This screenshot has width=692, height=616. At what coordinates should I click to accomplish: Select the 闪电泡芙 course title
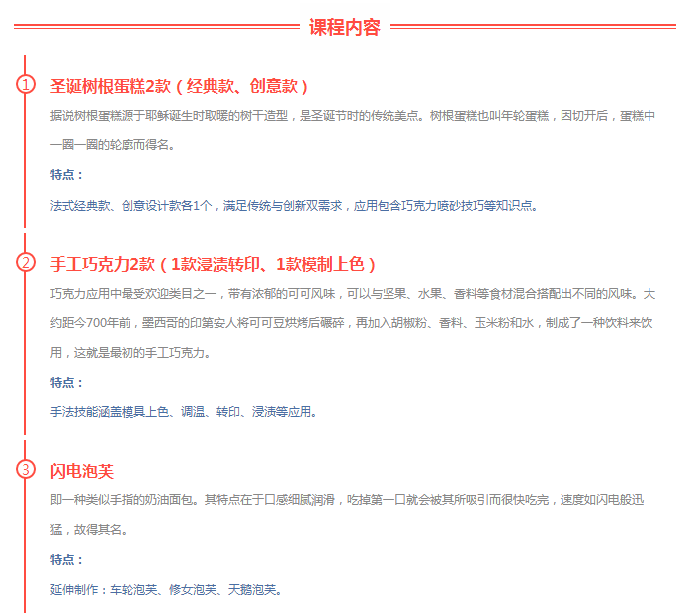(x=82, y=471)
